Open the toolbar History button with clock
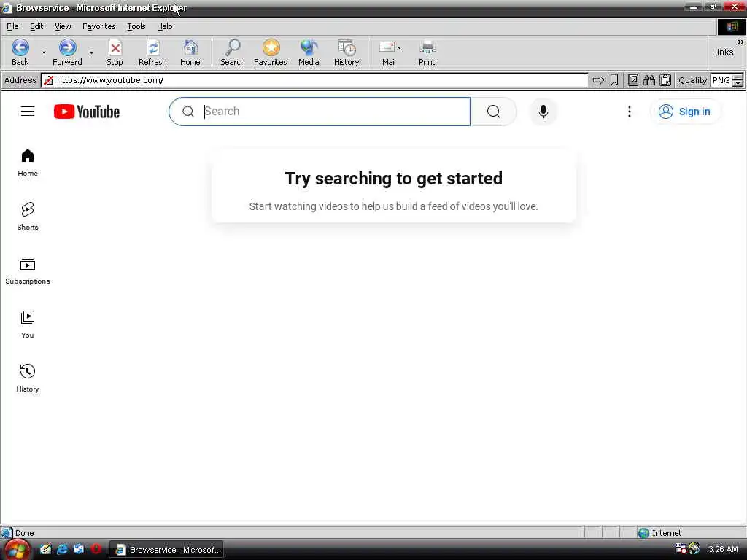747x560 pixels. (x=347, y=52)
